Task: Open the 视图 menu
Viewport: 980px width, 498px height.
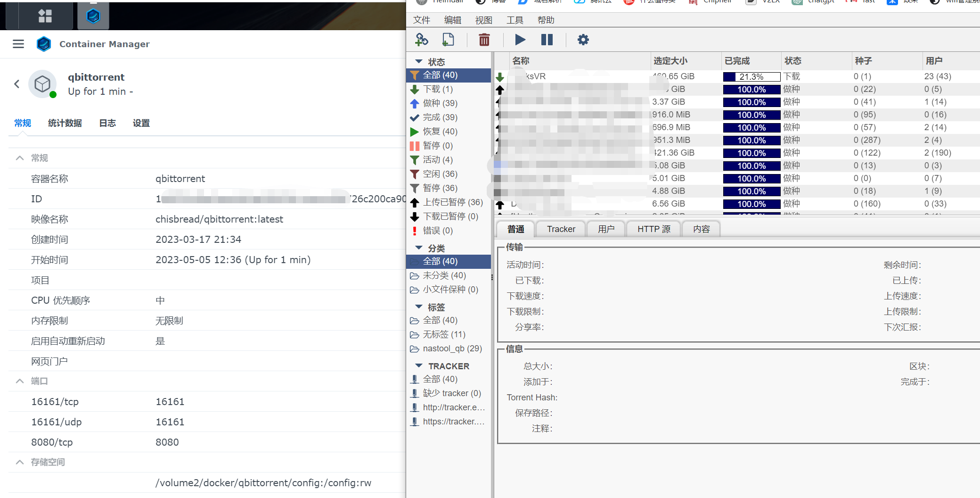Action: (x=484, y=20)
